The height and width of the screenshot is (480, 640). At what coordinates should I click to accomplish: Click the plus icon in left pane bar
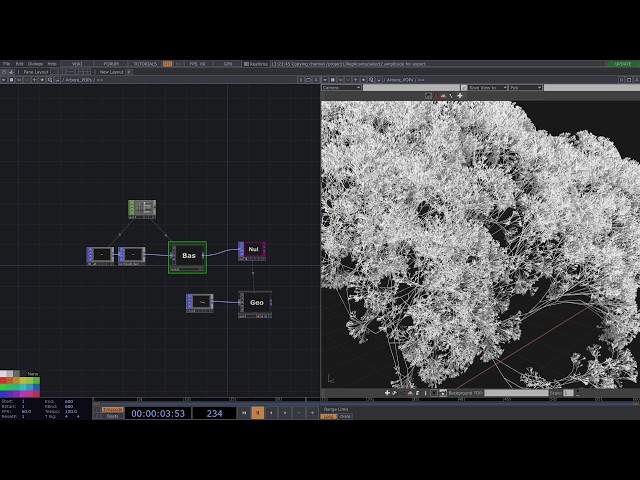[34, 80]
